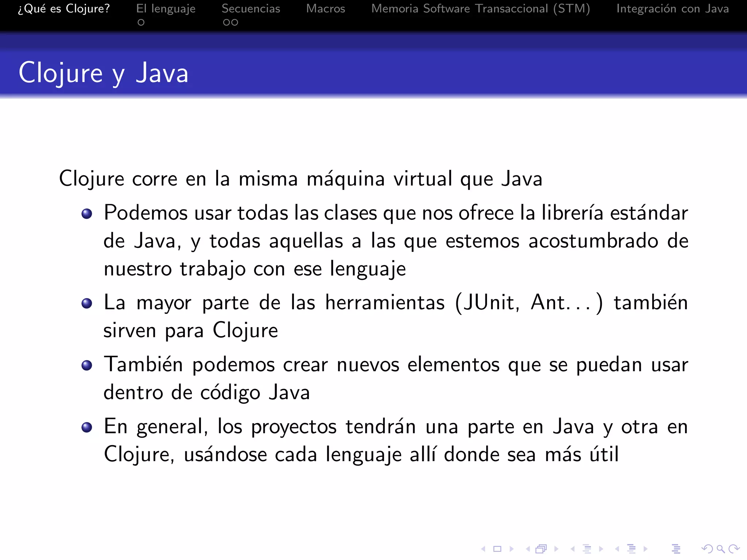Click the subsection lines icon
The image size is (747, 560).
587,549
